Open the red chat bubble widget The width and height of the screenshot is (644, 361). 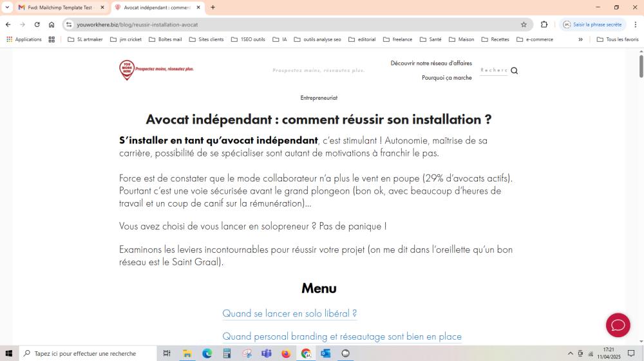tap(618, 325)
